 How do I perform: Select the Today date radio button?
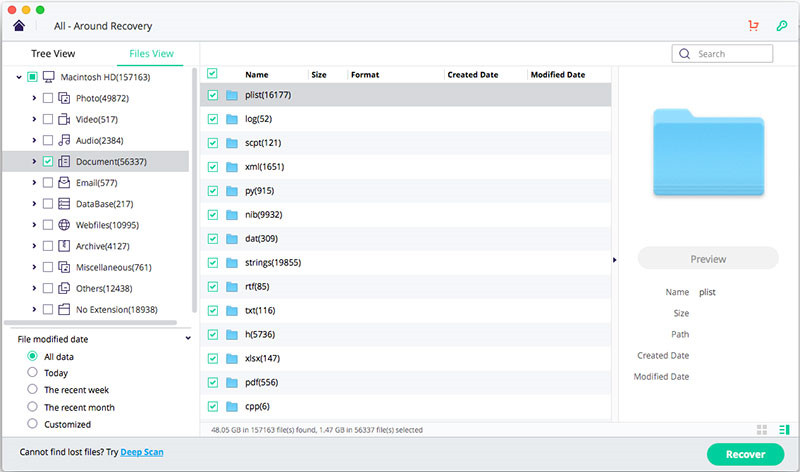33,373
